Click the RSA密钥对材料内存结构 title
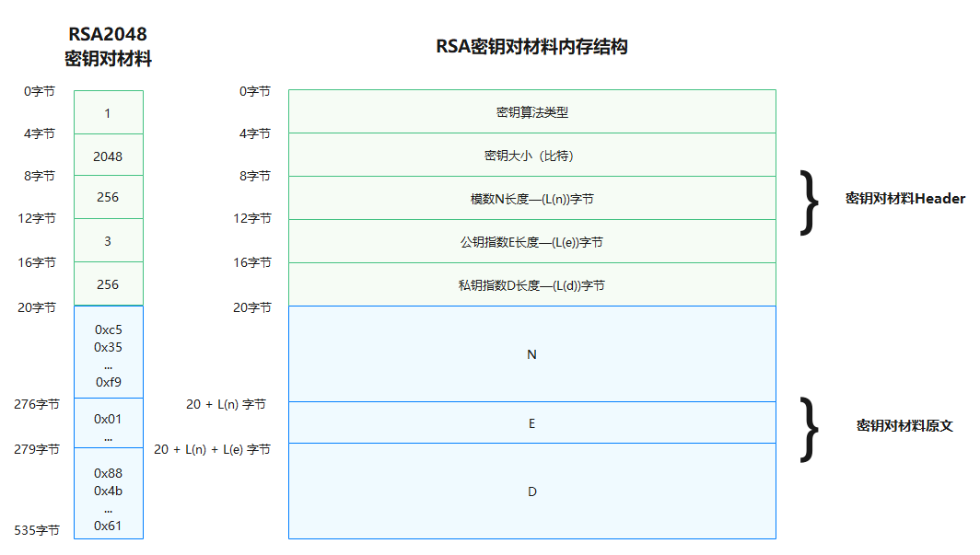This screenshot has height=555, width=980. point(531,47)
